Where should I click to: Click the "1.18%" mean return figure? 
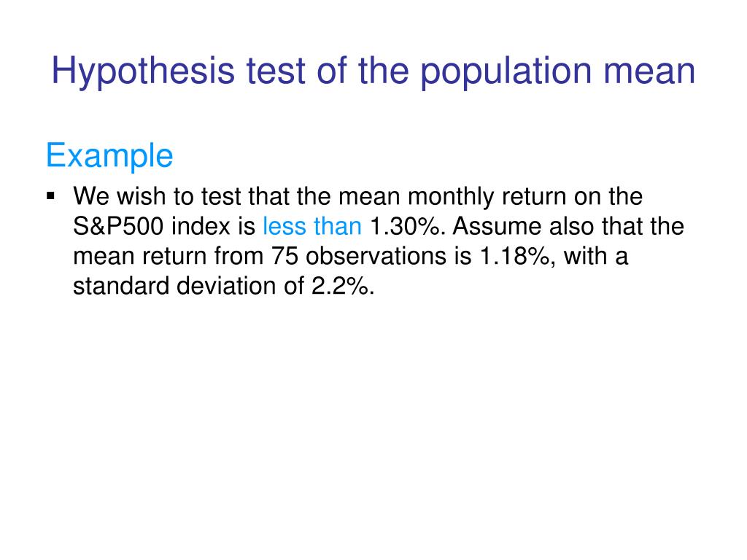click(517, 256)
